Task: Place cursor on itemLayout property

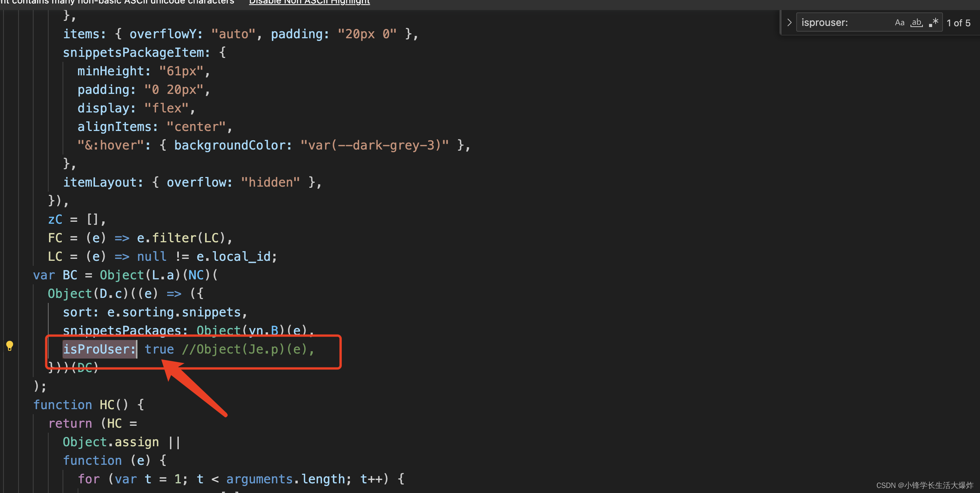Action: point(102,182)
